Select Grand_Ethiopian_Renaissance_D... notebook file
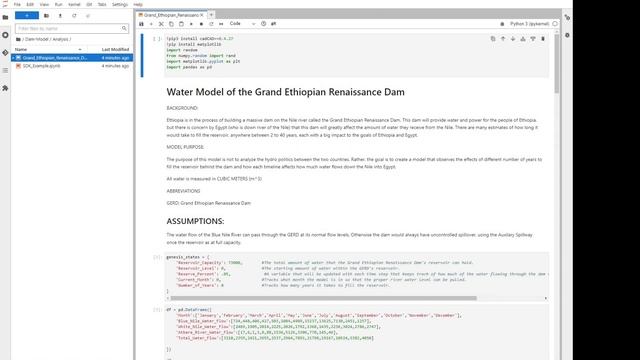This screenshot has height=360, width=640. click(72, 58)
